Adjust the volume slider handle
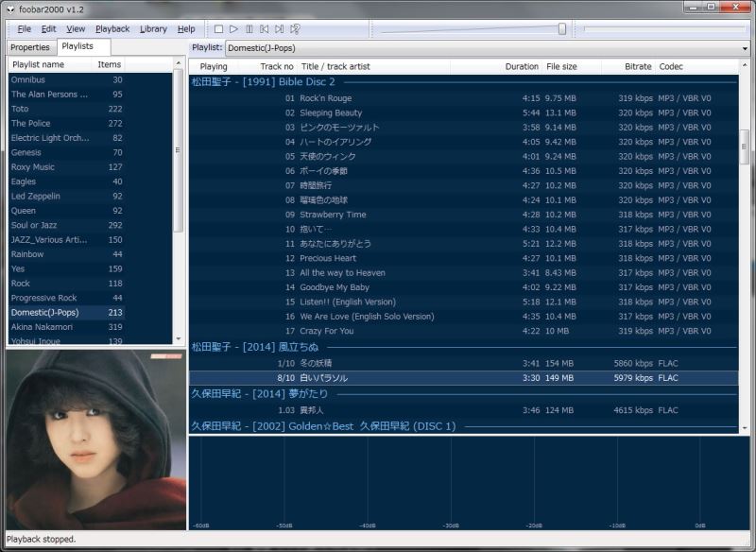 click(561, 29)
